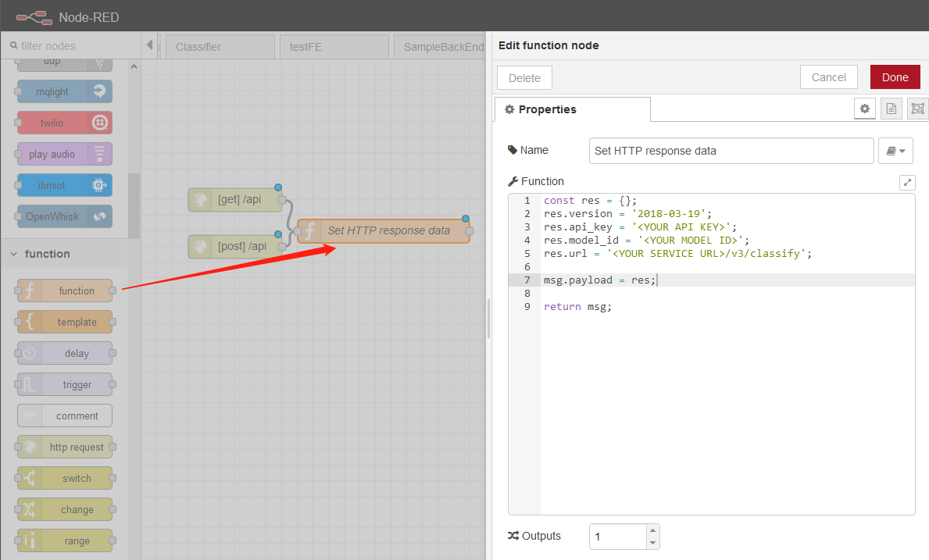Cancel editing the function node
929x560 pixels.
[x=828, y=77]
